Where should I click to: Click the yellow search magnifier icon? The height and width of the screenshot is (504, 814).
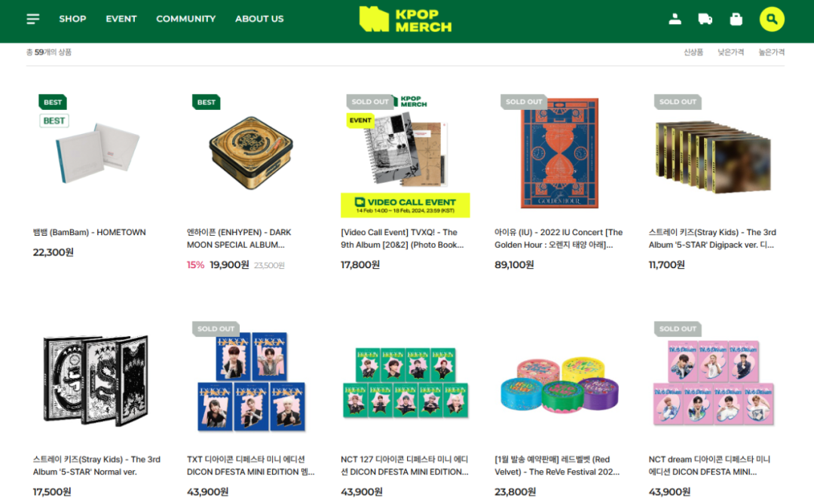point(772,19)
